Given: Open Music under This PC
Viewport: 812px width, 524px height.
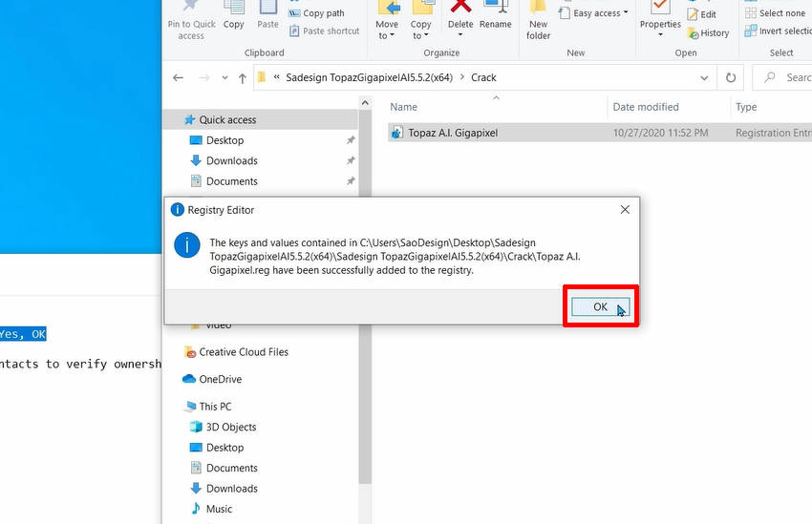Looking at the screenshot, I should (219, 509).
